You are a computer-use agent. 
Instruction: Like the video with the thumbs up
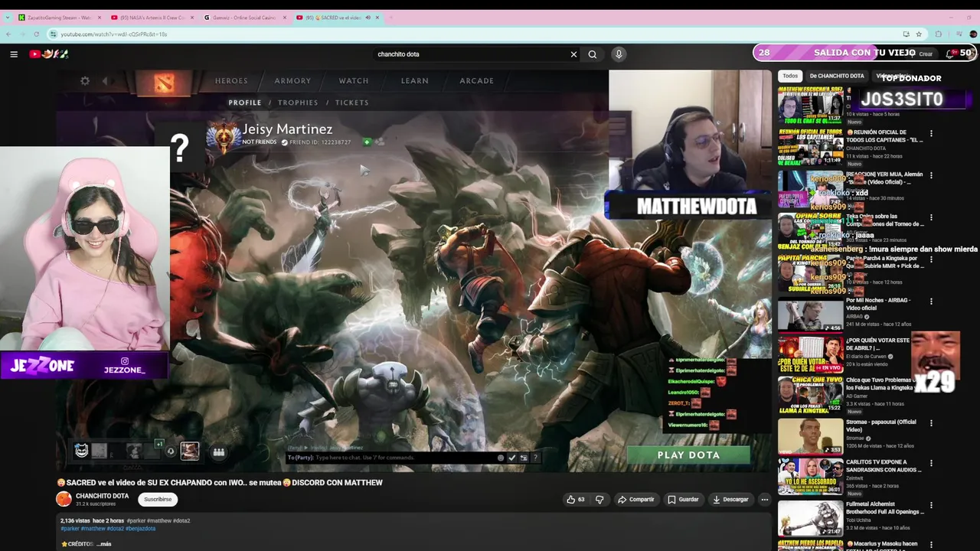click(x=575, y=500)
